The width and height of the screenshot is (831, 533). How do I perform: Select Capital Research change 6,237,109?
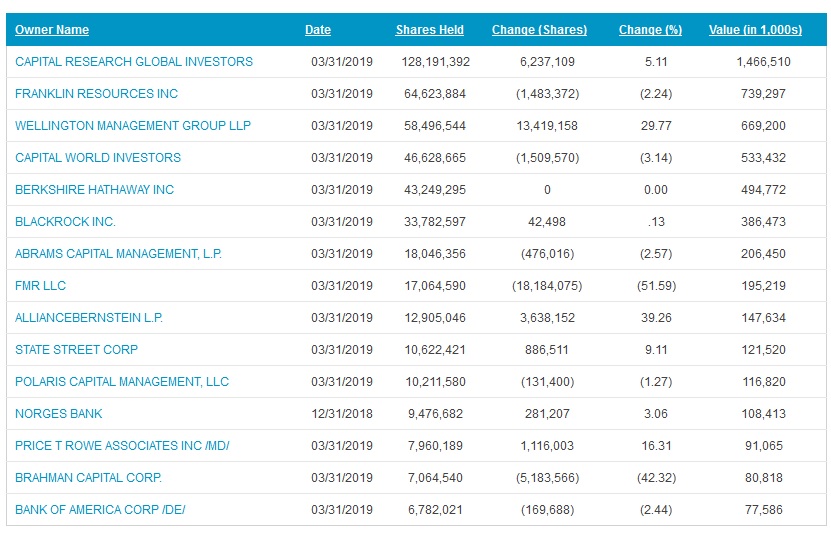point(547,61)
